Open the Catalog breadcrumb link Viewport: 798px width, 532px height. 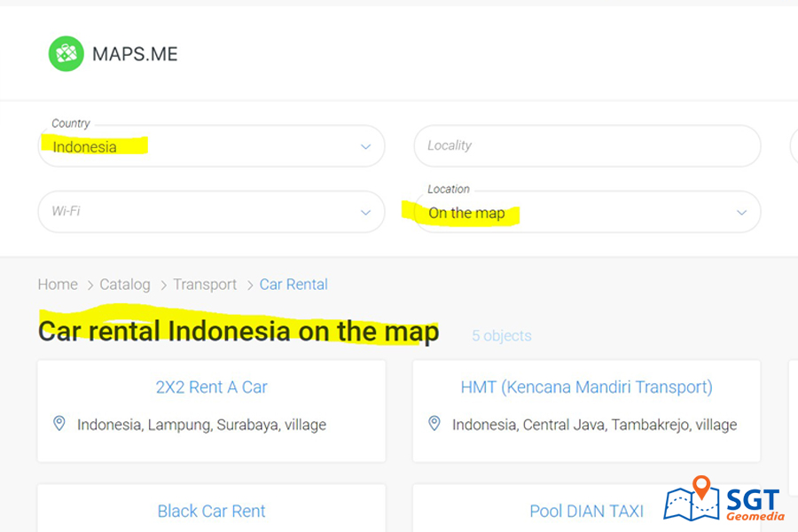click(125, 284)
